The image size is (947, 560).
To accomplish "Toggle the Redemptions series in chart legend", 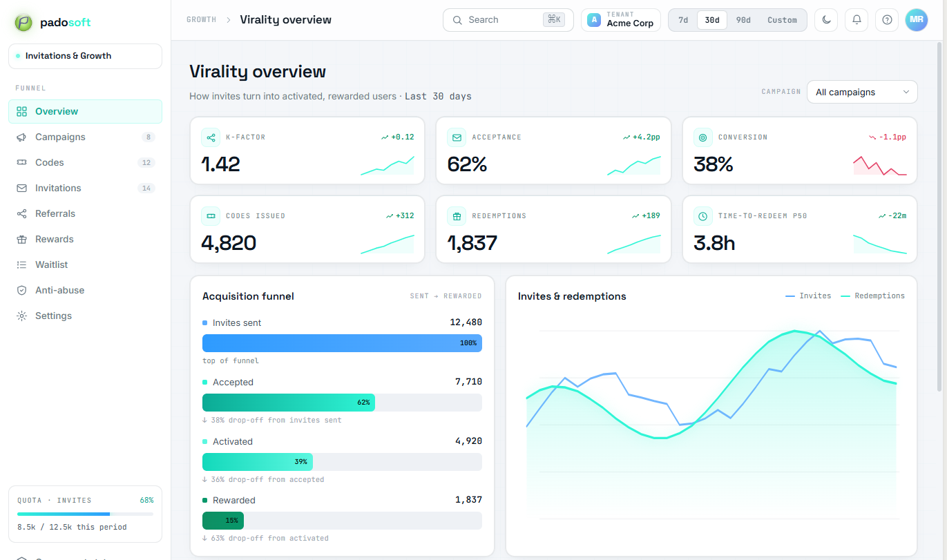I will point(872,296).
